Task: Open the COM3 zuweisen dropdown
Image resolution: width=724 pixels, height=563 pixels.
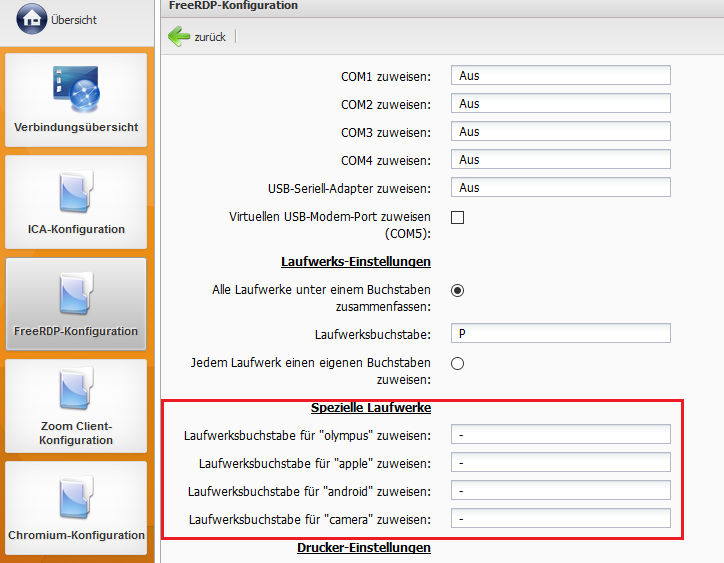Action: 560,132
